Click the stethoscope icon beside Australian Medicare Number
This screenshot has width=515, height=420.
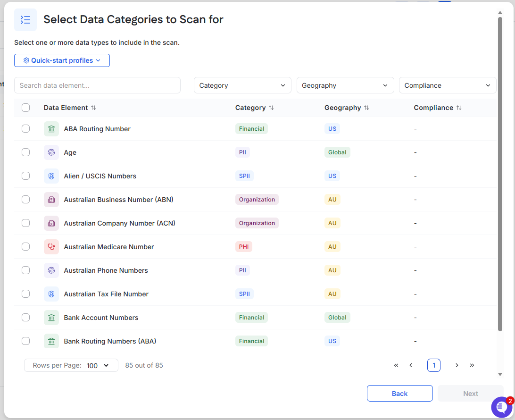pyautogui.click(x=51, y=247)
